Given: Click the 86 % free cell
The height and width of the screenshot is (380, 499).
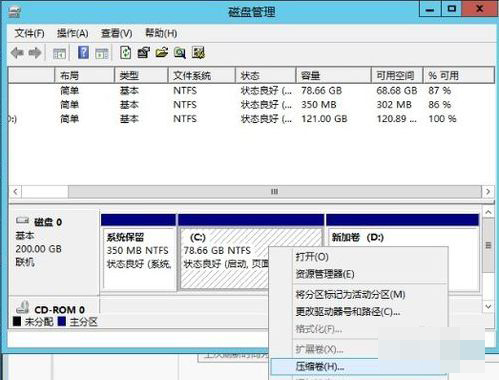Looking at the screenshot, I should (440, 105).
